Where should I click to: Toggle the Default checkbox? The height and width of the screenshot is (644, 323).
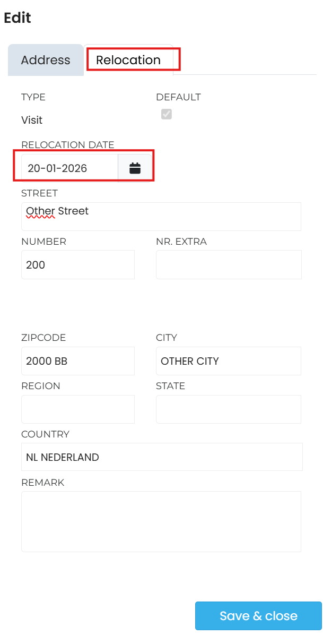tap(167, 114)
